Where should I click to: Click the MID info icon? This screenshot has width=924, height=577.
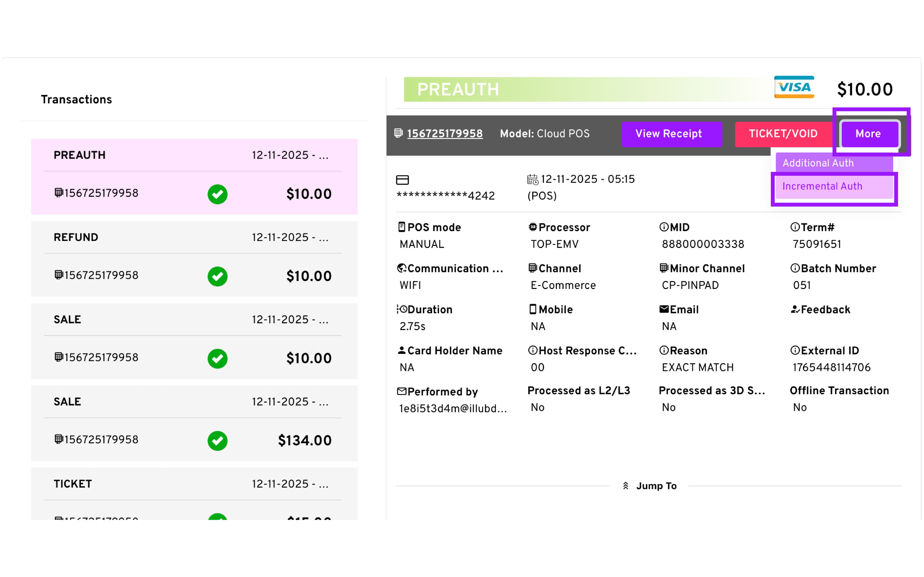pyautogui.click(x=664, y=227)
